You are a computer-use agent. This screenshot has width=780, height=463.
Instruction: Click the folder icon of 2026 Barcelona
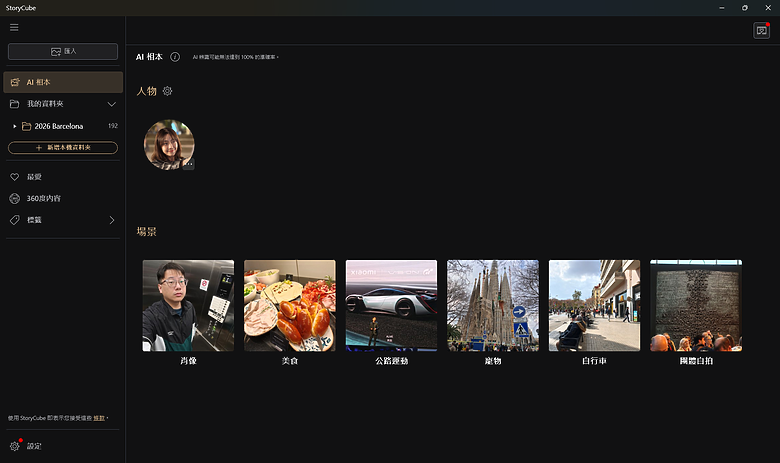point(26,126)
